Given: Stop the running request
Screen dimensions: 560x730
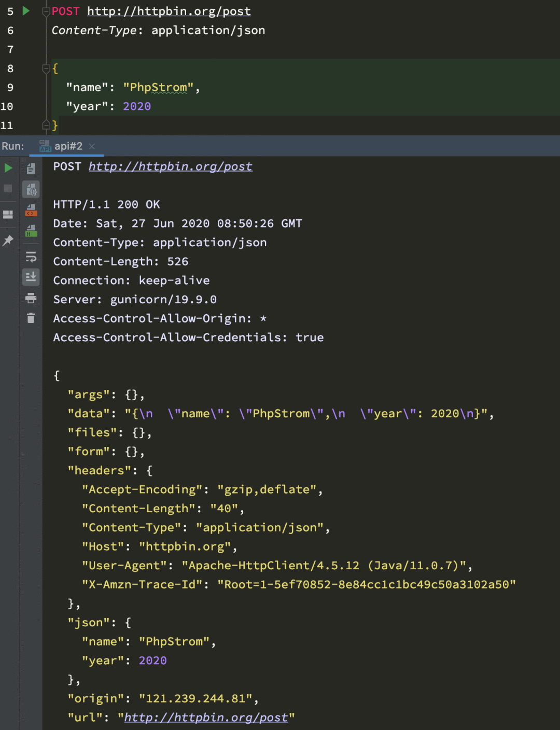Looking at the screenshot, I should [8, 189].
